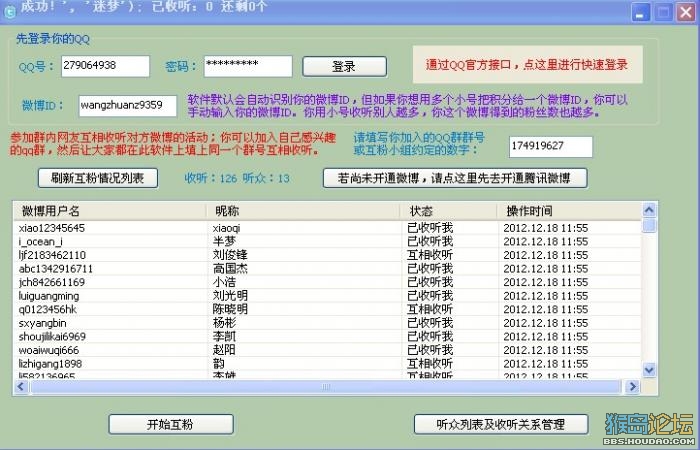Open 听众列表及收听关系管理
Viewport: 700px width, 450px height.
coord(500,424)
